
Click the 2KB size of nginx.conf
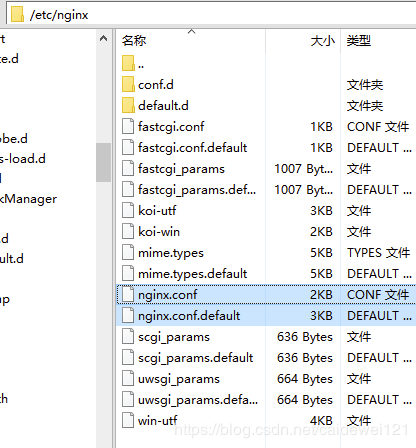321,295
